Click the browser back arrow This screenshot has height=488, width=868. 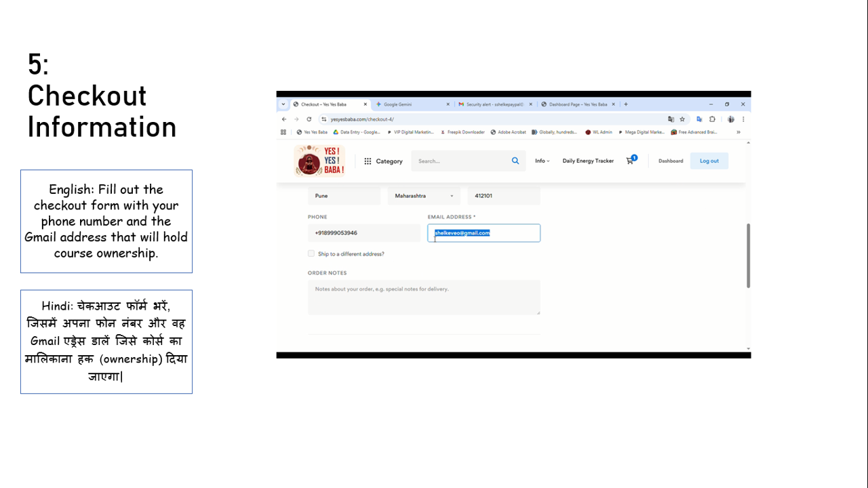click(x=284, y=119)
